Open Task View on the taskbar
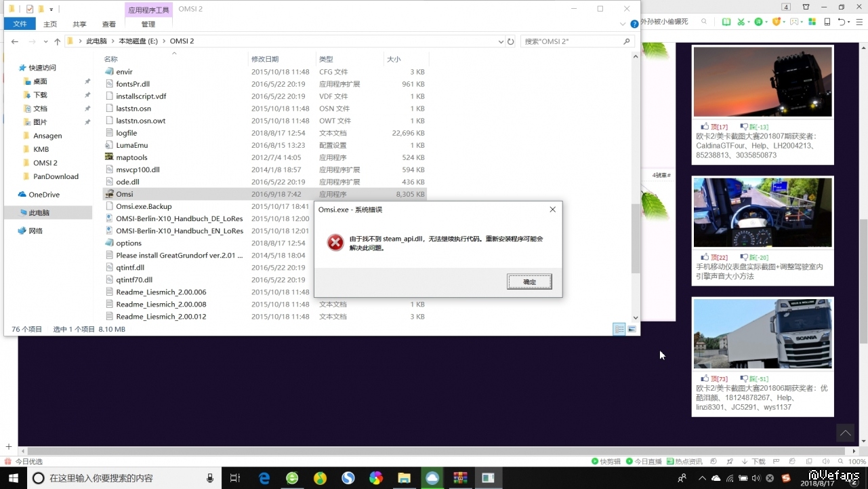The image size is (868, 489). point(235,478)
